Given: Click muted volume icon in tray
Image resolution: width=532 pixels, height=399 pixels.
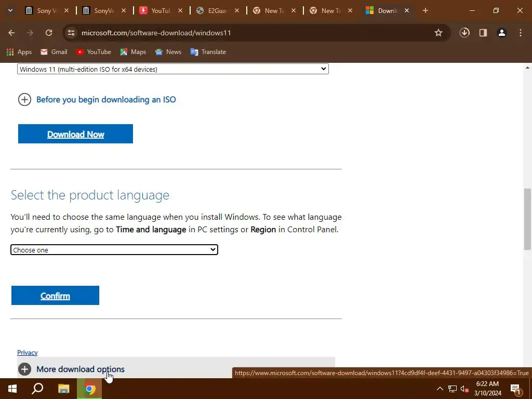Looking at the screenshot, I should click(465, 389).
